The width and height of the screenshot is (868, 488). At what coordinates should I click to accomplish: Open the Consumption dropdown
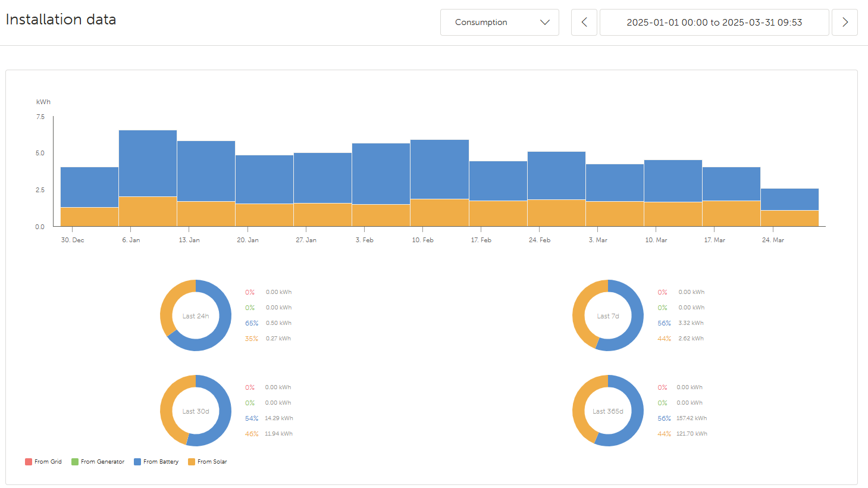pyautogui.click(x=499, y=23)
